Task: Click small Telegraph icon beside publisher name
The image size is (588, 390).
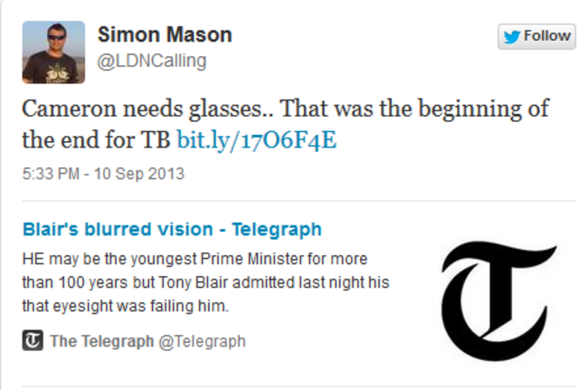Action: (33, 341)
